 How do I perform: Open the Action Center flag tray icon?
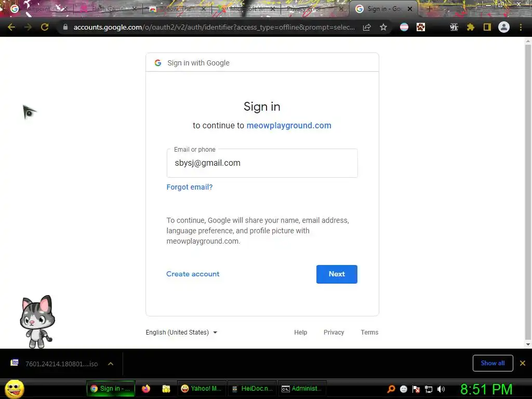(416, 389)
